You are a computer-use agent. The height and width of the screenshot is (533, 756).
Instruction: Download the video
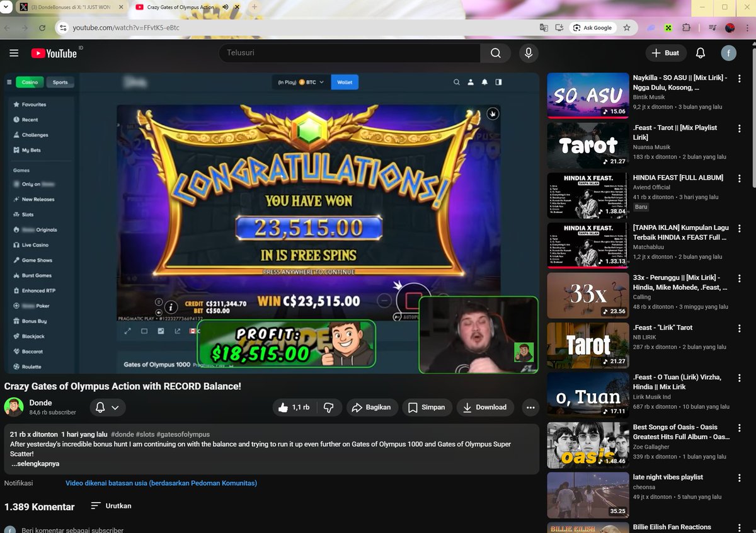[484, 408]
